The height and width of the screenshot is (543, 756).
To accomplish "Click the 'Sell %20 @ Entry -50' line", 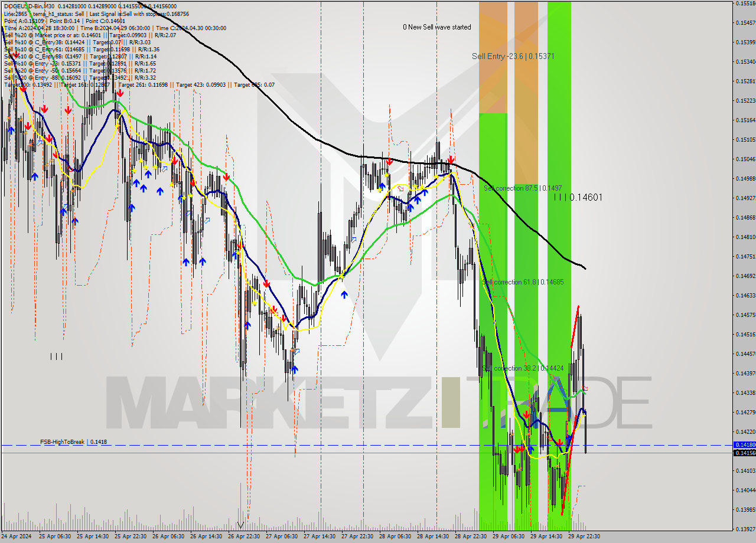I will pyautogui.click(x=80, y=70).
